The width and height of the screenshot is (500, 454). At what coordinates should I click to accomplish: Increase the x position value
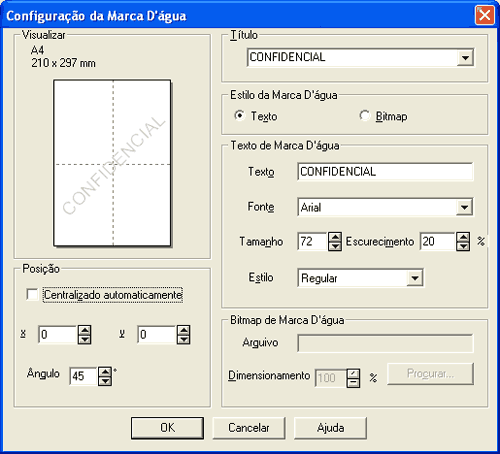click(x=85, y=330)
